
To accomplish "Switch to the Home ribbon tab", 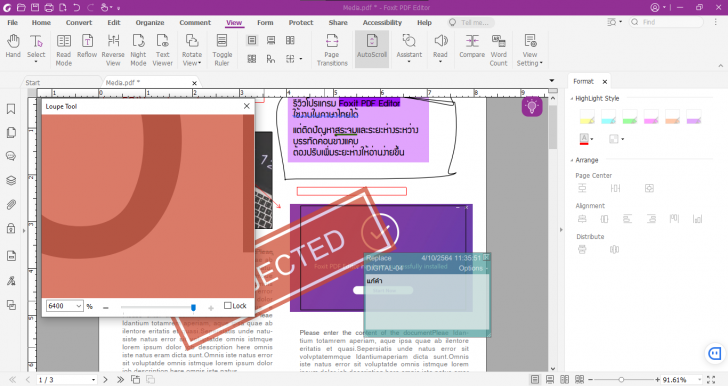I will point(41,22).
